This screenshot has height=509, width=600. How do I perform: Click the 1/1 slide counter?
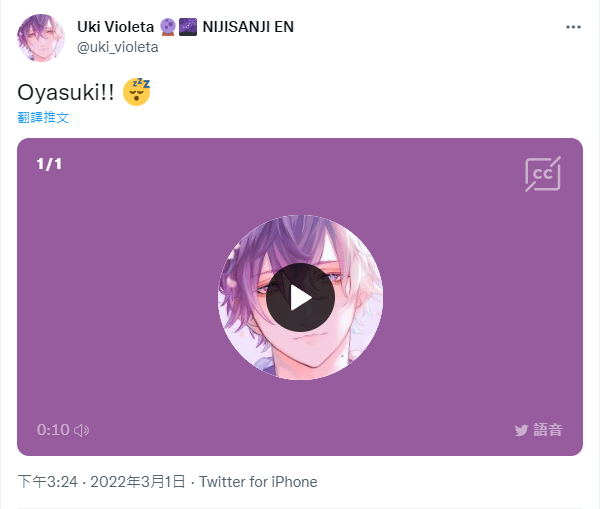pyautogui.click(x=49, y=164)
